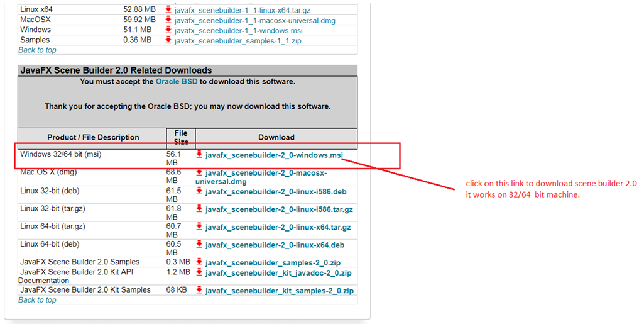
Task: Click download icon beside javafx_scenebuilder-1_1-linux-x64.tar.gz
Action: click(x=168, y=9)
